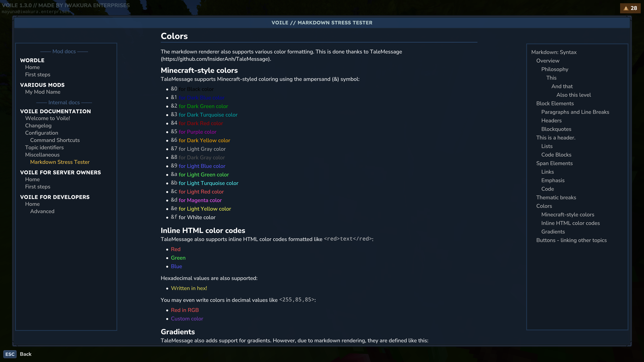Image resolution: width=644 pixels, height=362 pixels.
Task: Jump to the Blockquotes outline entry
Action: tap(556, 129)
